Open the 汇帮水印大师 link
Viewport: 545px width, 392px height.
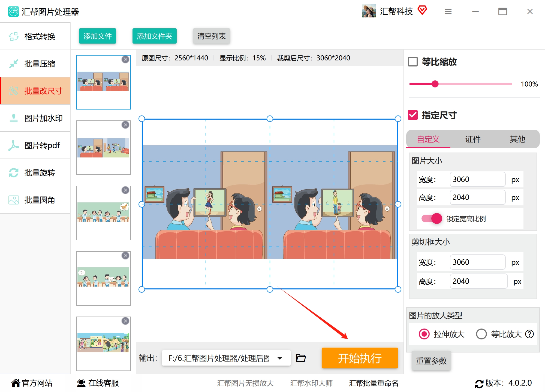pos(311,383)
